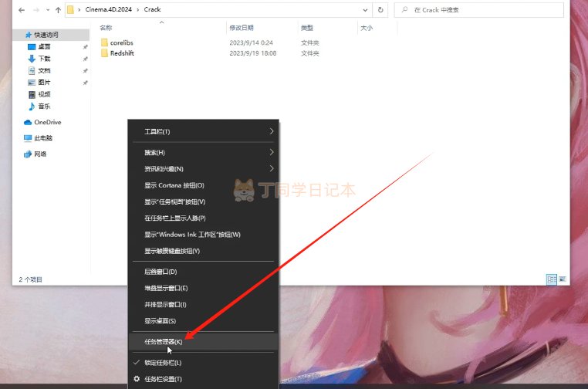
Task: Sort files by the Date modified column
Action: (242, 28)
